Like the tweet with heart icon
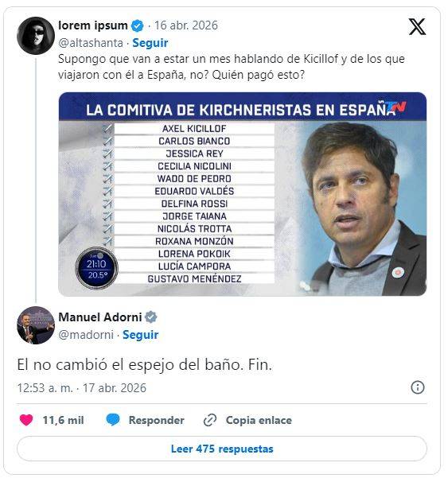 point(26,420)
